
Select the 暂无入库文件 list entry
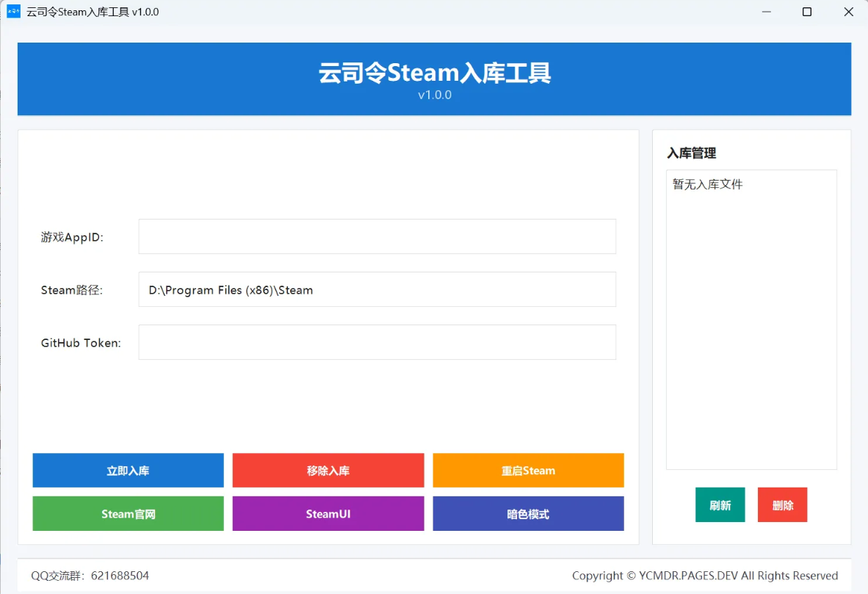click(708, 184)
